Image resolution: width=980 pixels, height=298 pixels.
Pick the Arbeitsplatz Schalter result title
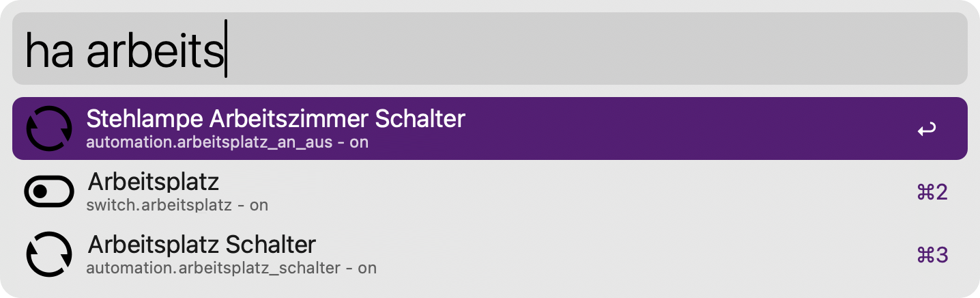tap(202, 245)
